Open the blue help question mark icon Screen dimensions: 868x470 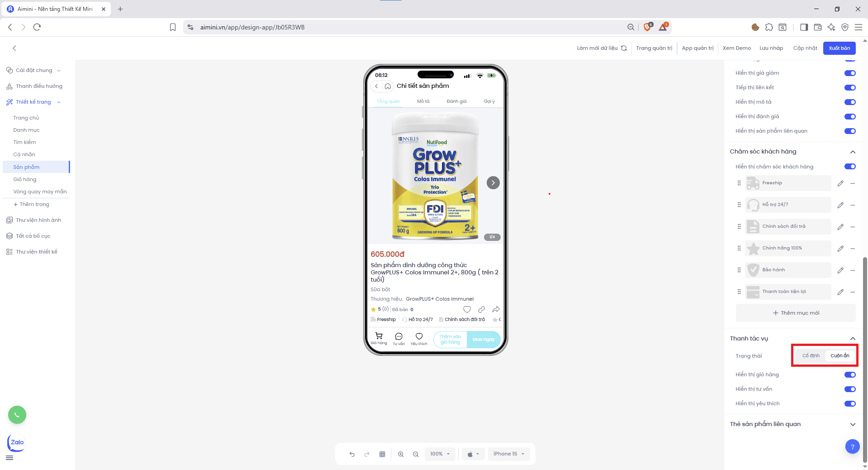pyautogui.click(x=852, y=447)
